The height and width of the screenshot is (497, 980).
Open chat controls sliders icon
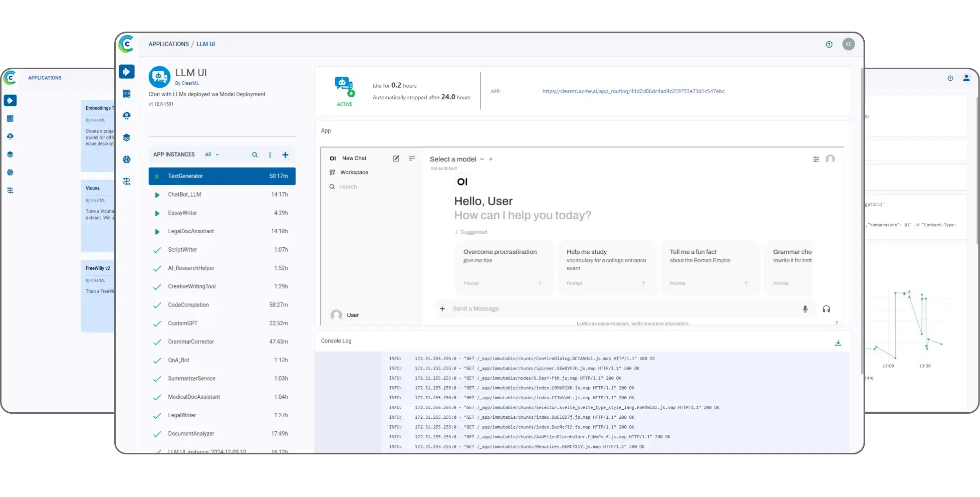[x=816, y=159]
